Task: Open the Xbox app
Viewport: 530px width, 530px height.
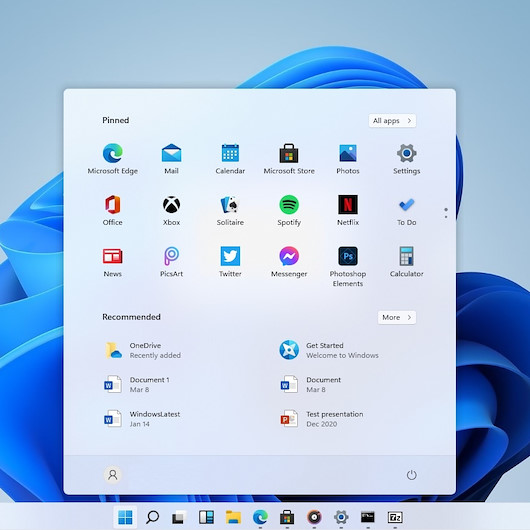Action: pos(171,210)
